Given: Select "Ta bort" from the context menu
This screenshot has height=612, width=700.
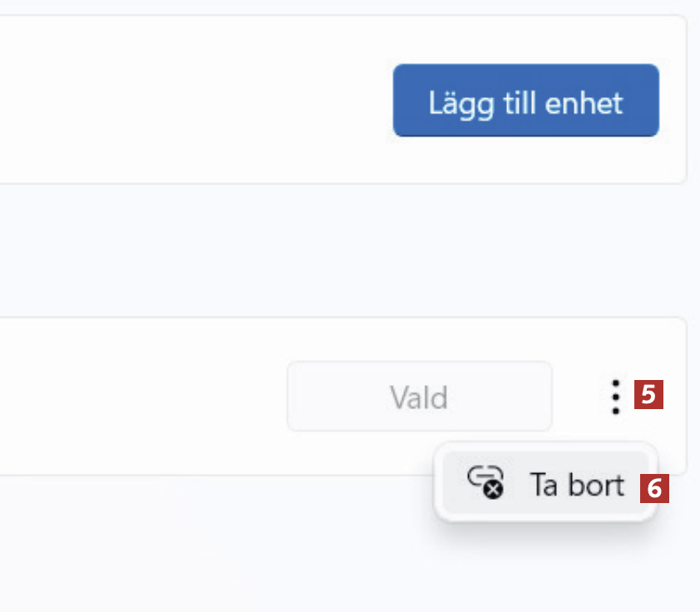Looking at the screenshot, I should (575, 485).
